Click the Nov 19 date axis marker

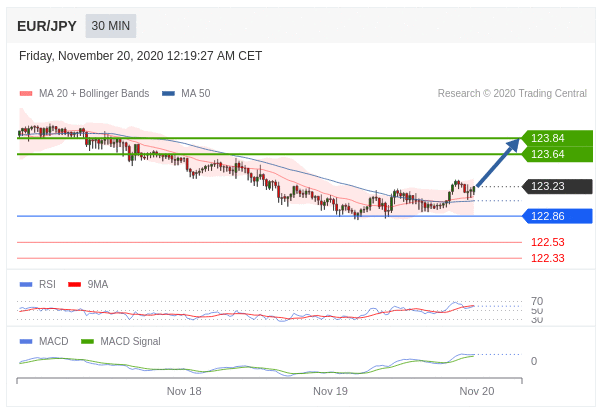[330, 391]
